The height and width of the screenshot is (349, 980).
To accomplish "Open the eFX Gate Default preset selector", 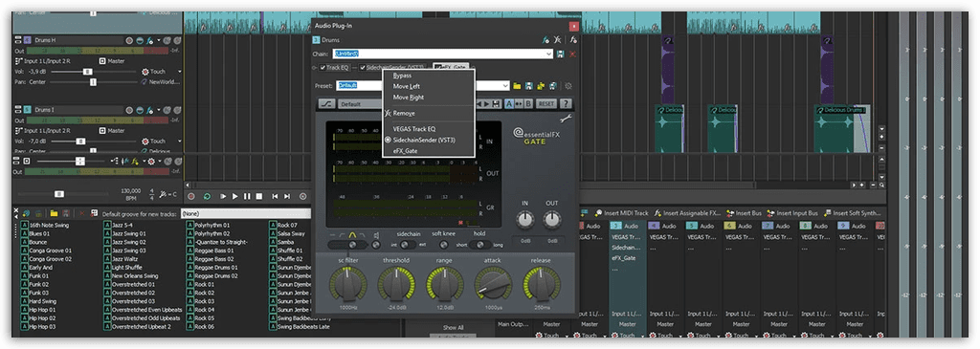I will (361, 104).
